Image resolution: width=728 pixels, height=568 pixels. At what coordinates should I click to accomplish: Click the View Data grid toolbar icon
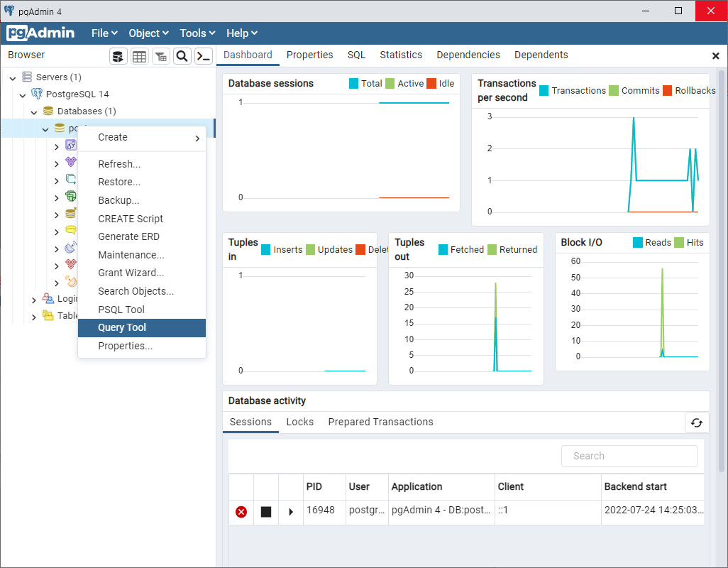(139, 56)
